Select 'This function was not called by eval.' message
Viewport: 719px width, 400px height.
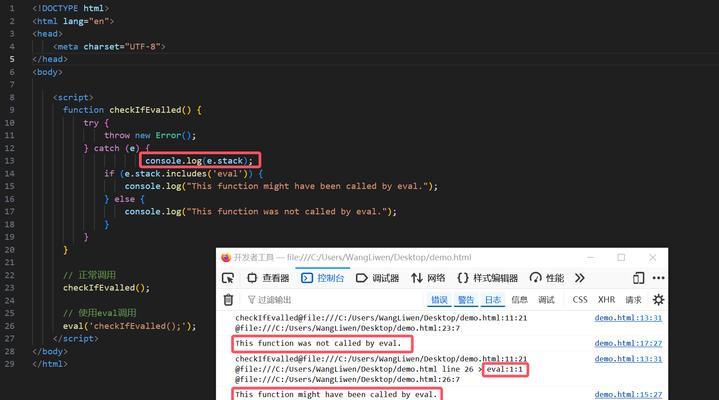point(318,343)
